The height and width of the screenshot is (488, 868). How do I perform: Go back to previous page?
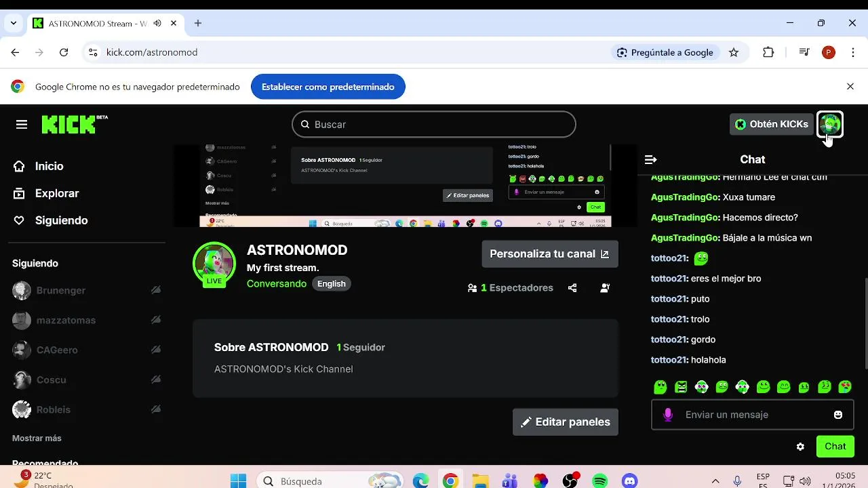[x=15, y=52]
